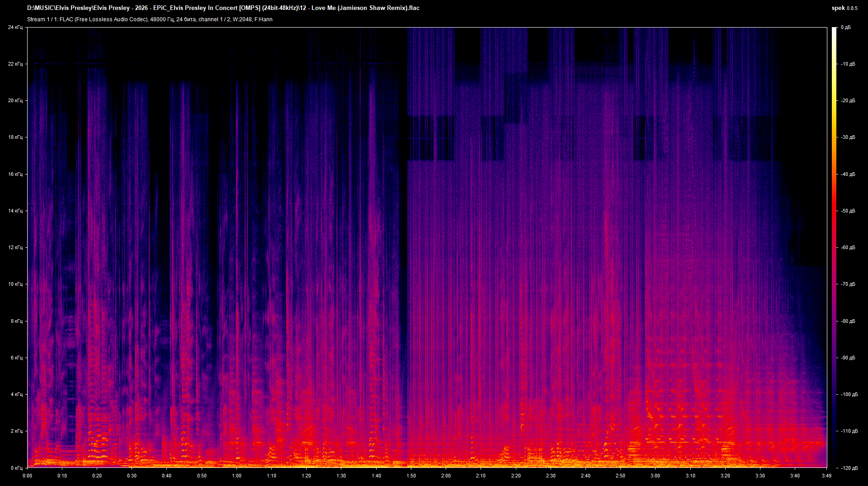Screen dimensions: 868x486
Task: Click the -80 дБ level scale label
Action: pyautogui.click(x=848, y=321)
